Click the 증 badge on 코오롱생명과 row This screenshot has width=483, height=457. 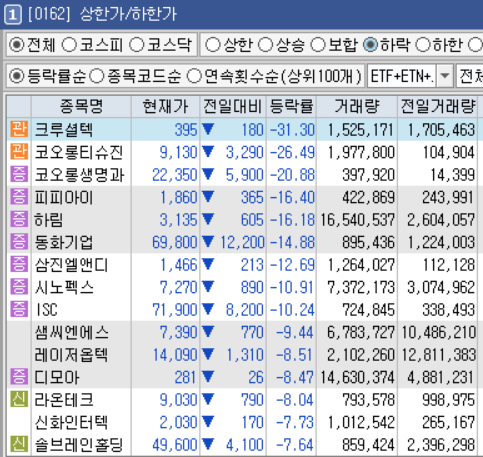click(19, 175)
